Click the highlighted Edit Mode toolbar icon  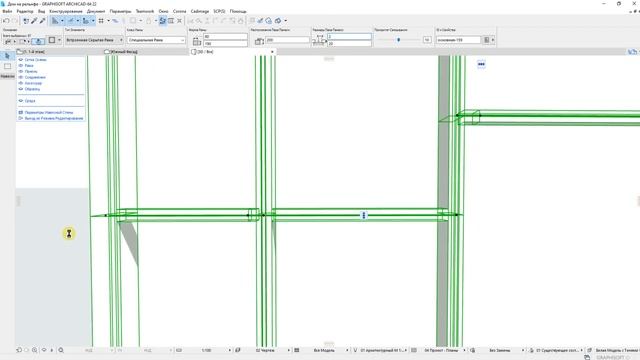(x=162, y=21)
